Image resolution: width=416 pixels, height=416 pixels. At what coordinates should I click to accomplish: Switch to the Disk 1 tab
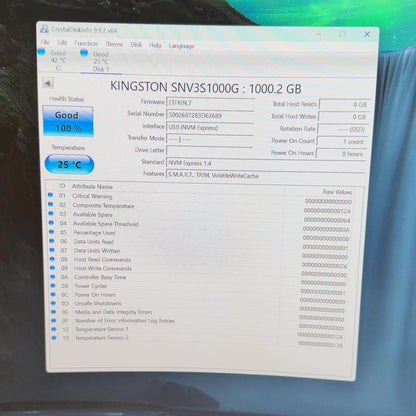coord(101,61)
